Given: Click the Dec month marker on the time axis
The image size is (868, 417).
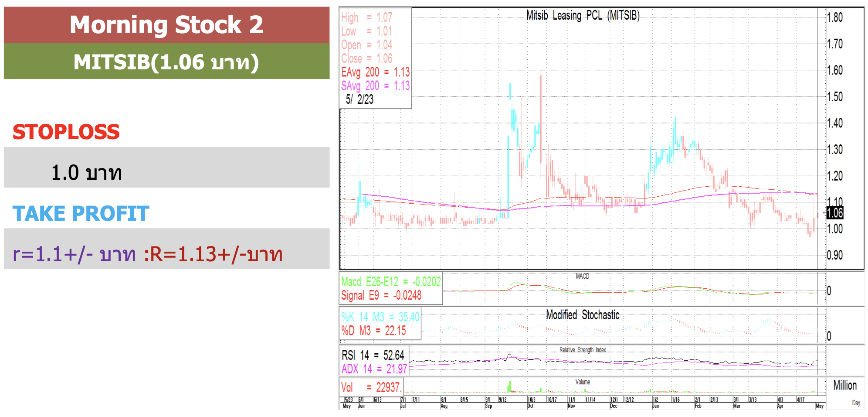Looking at the screenshot, I should tap(614, 406).
